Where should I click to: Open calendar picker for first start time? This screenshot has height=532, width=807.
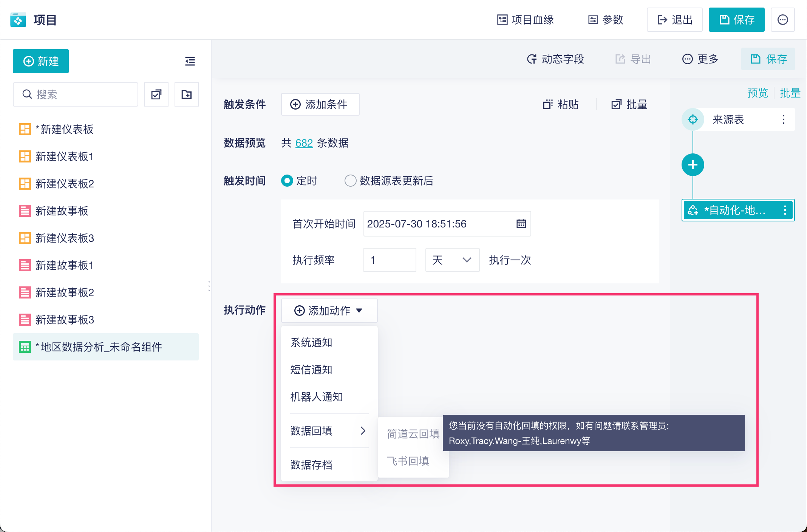pyautogui.click(x=521, y=224)
